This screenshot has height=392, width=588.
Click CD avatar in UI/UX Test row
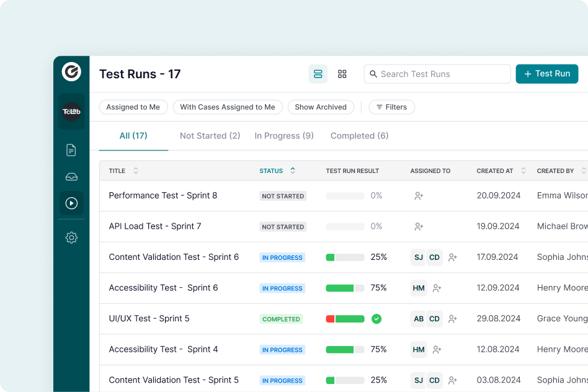[x=434, y=319]
